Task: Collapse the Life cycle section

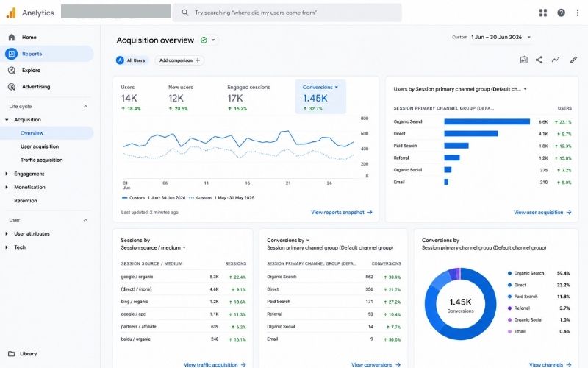Action: [85, 107]
